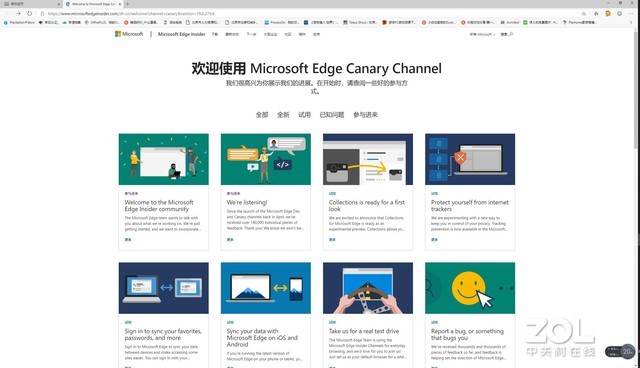640x368 pixels.
Task: Open the profile avatar icon in toolbar
Action: click(x=620, y=13)
